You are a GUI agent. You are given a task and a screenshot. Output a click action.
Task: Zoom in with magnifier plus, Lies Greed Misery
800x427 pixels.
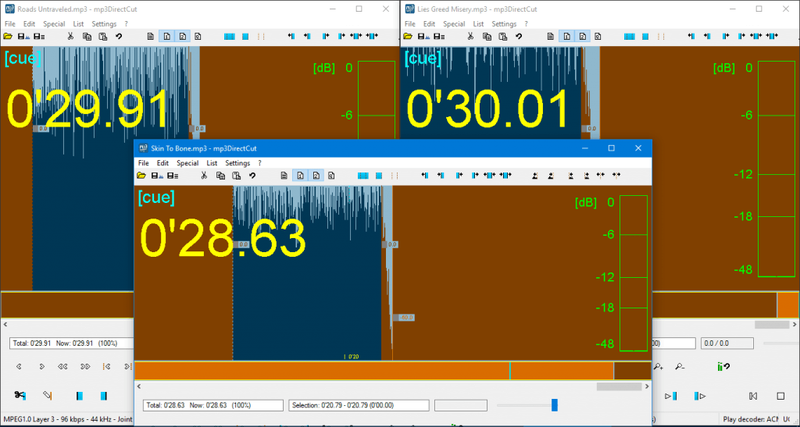659,366
